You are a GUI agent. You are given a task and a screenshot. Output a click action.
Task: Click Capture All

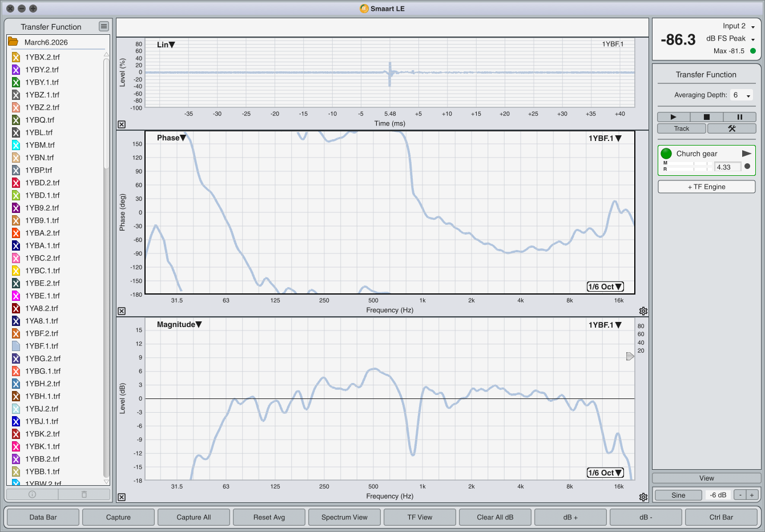pos(194,517)
